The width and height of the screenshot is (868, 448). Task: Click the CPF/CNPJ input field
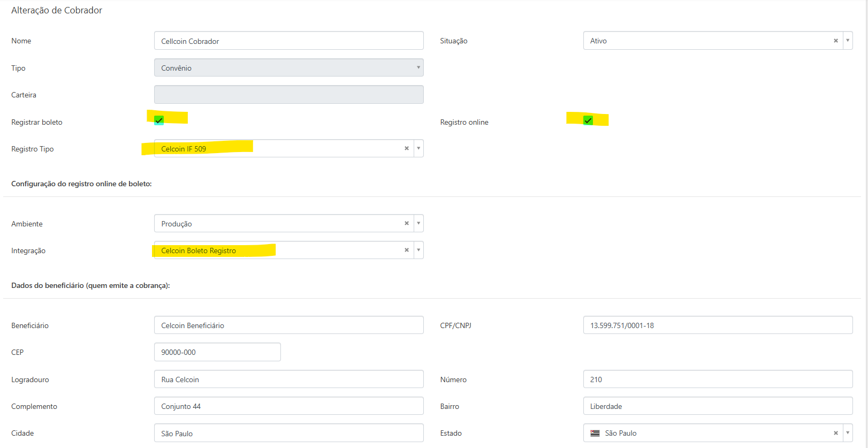coord(718,325)
